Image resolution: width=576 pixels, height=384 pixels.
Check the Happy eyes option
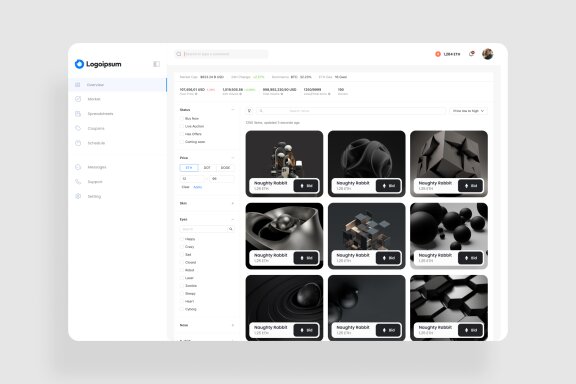point(181,239)
